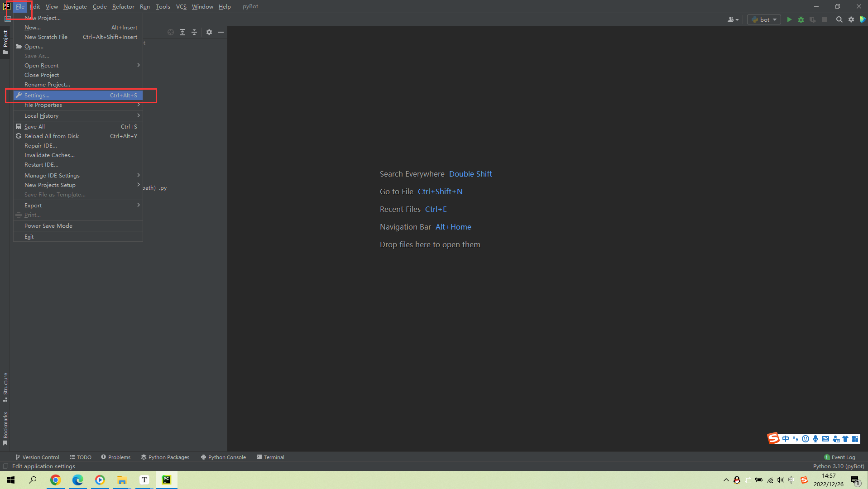
Task: Click the Sogou voice input microphone
Action: [815, 439]
